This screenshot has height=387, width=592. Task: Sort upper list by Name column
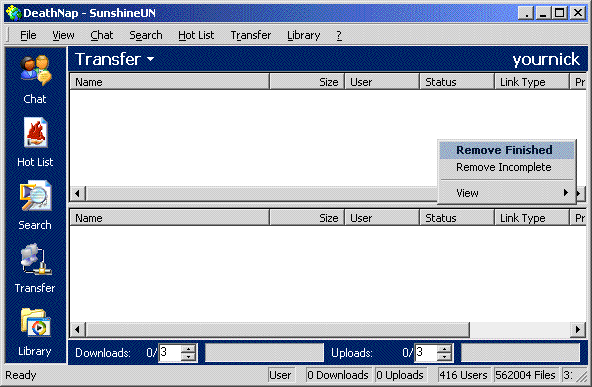coord(170,82)
